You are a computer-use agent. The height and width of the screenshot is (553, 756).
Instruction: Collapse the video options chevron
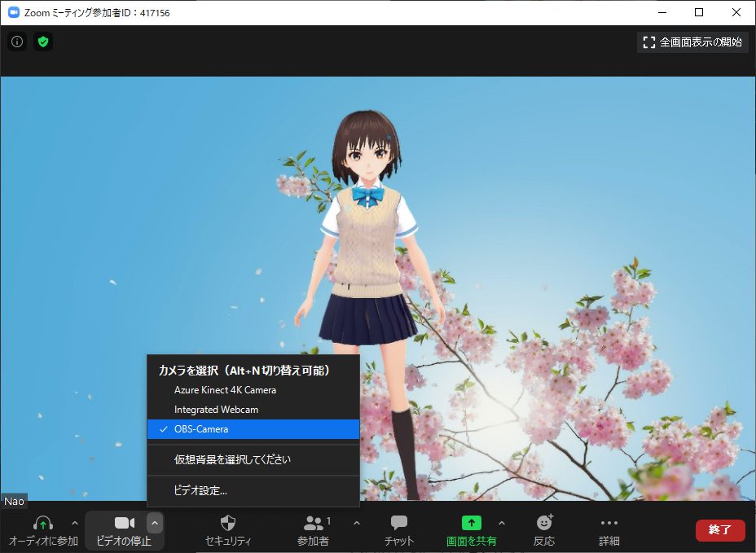coord(154,523)
